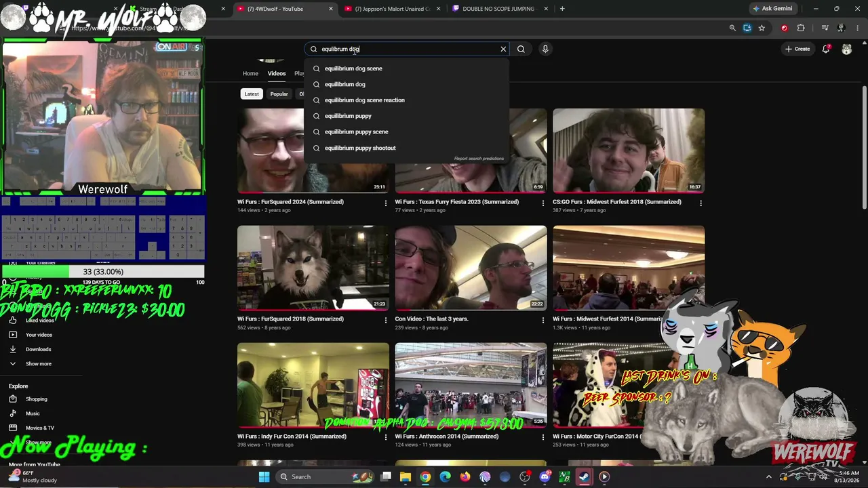The image size is (868, 488).
Task: Switch to DOUBLE NO SCOPE JUMPING tab
Action: point(499,9)
